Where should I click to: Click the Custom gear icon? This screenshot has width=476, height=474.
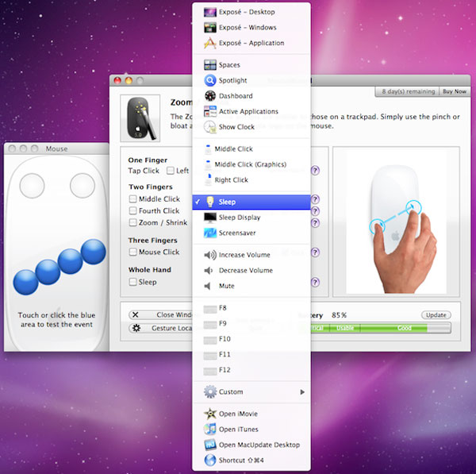[x=209, y=391]
